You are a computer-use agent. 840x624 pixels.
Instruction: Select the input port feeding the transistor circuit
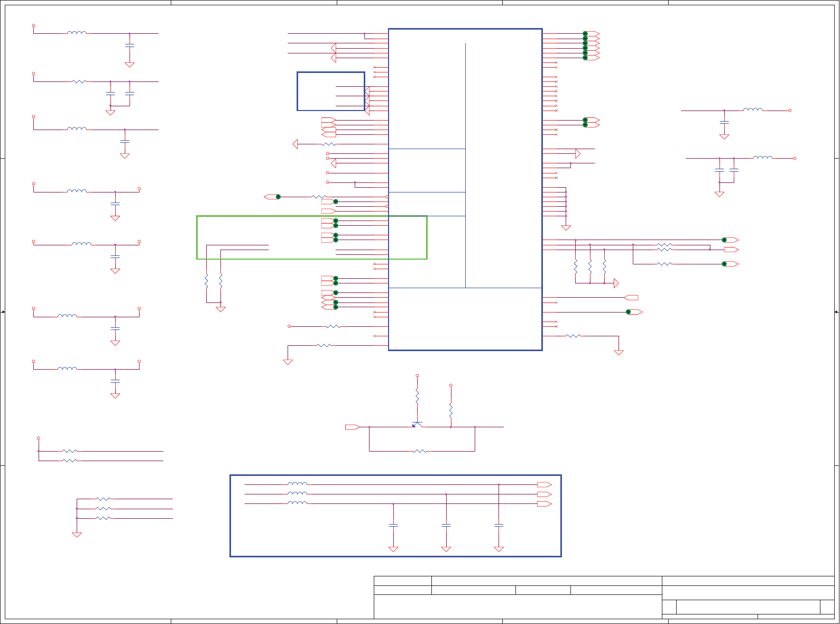click(x=353, y=427)
